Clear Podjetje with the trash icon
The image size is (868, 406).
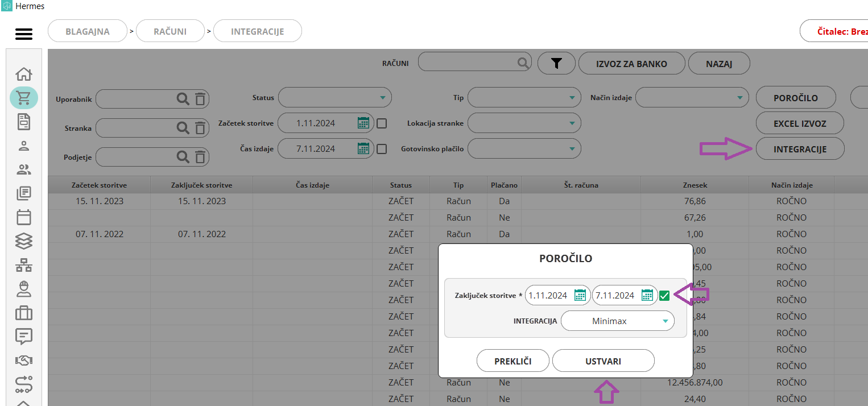(200, 157)
